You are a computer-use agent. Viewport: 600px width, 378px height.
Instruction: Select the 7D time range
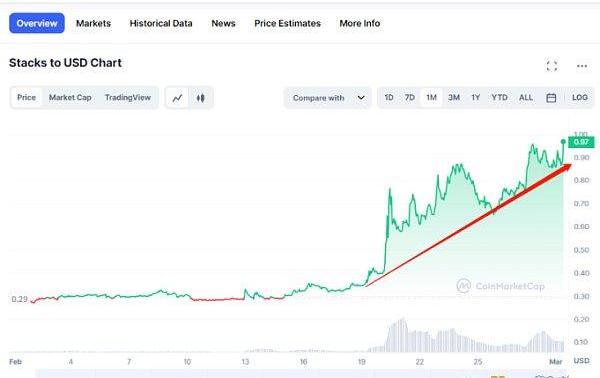(409, 98)
